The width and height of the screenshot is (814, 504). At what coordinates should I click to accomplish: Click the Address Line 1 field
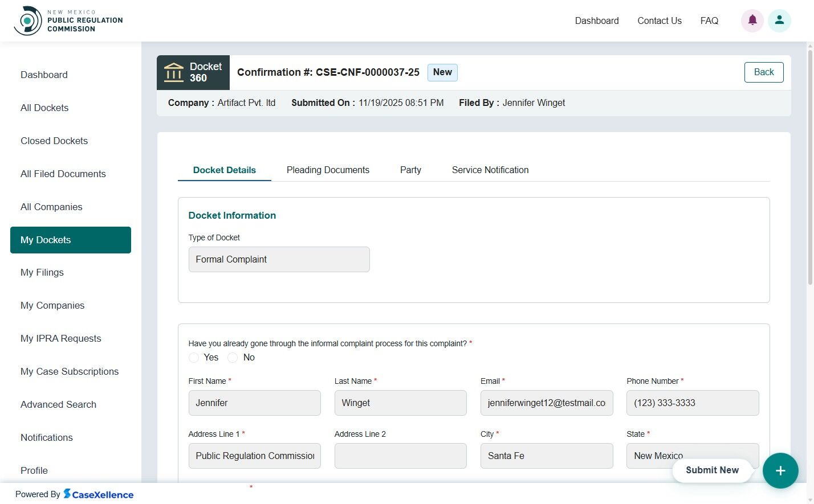pyautogui.click(x=254, y=456)
